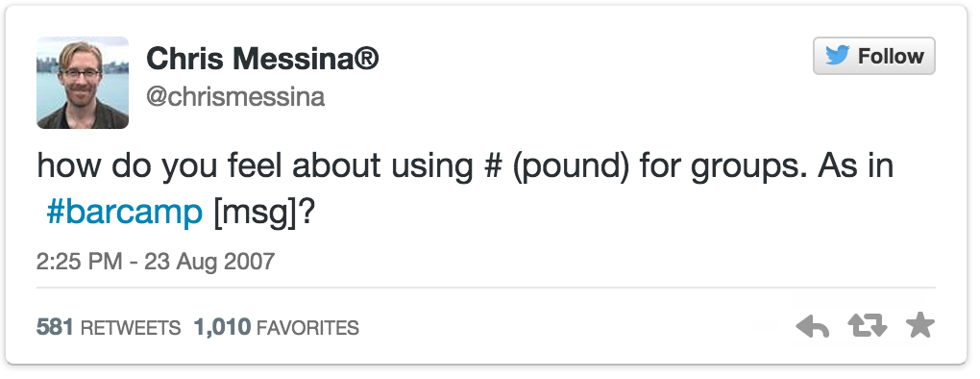
Task: Follow Chris Messina
Action: pos(873,56)
